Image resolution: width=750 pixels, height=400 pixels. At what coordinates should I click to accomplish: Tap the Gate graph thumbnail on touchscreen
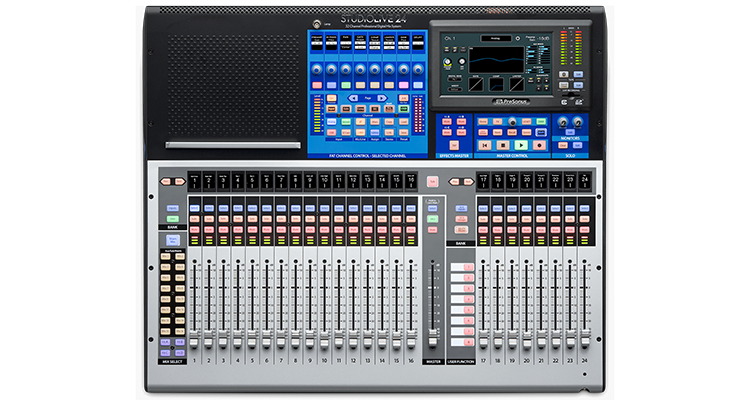(x=475, y=84)
